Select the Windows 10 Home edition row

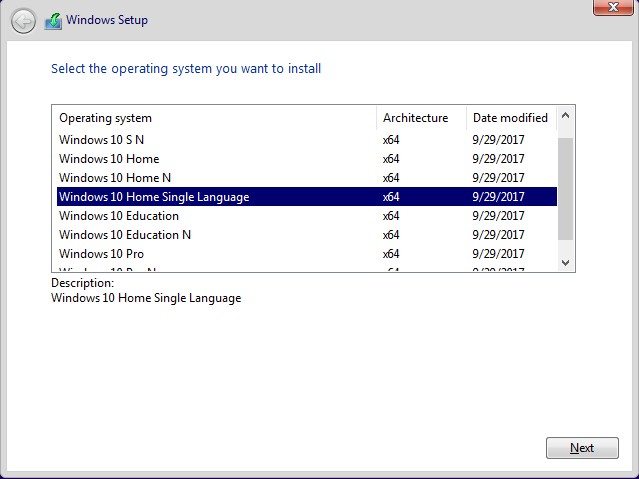pyautogui.click(x=307, y=159)
